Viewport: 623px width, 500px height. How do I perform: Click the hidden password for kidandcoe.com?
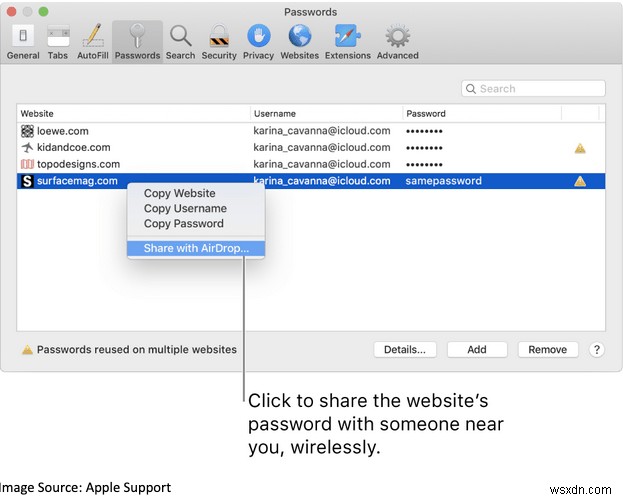[x=424, y=148]
